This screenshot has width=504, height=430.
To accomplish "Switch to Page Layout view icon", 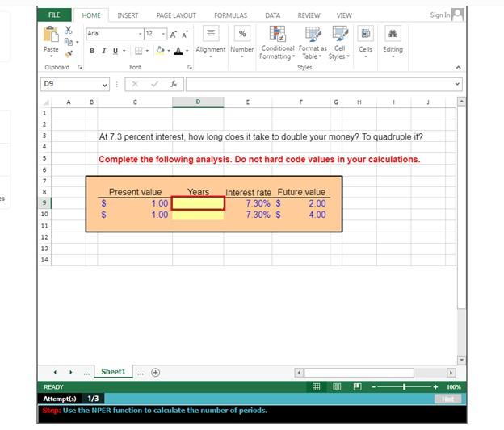I will tap(337, 387).
